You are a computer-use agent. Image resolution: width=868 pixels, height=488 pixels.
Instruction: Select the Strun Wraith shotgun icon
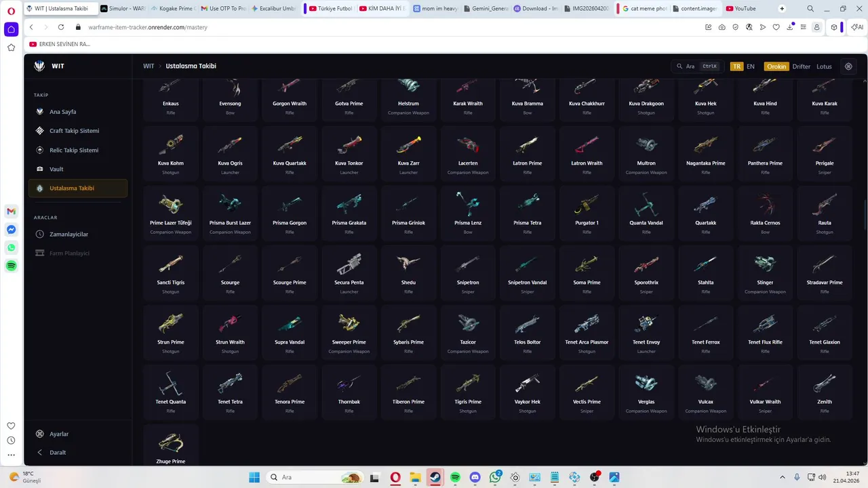230,323
